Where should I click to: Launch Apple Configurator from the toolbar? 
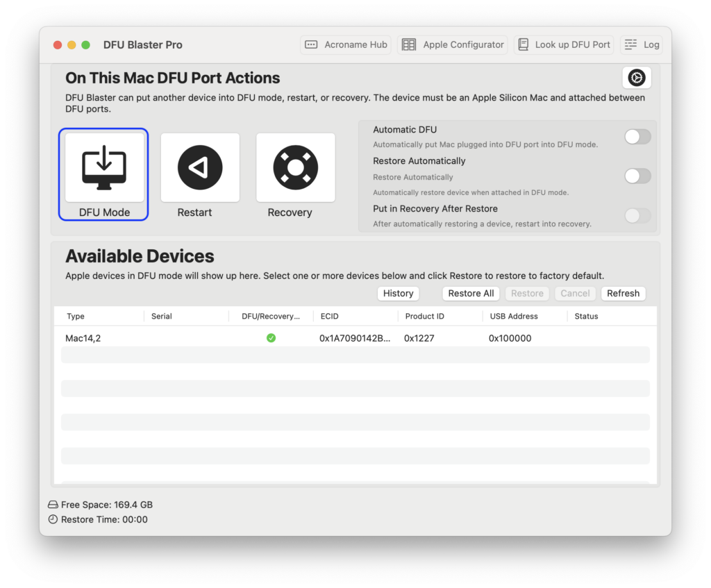point(453,44)
